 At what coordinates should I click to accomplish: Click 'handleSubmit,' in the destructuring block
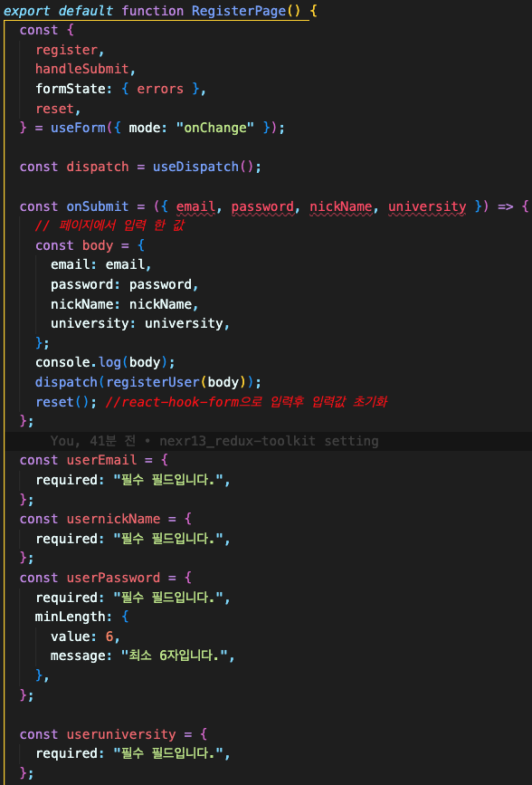tap(86, 69)
